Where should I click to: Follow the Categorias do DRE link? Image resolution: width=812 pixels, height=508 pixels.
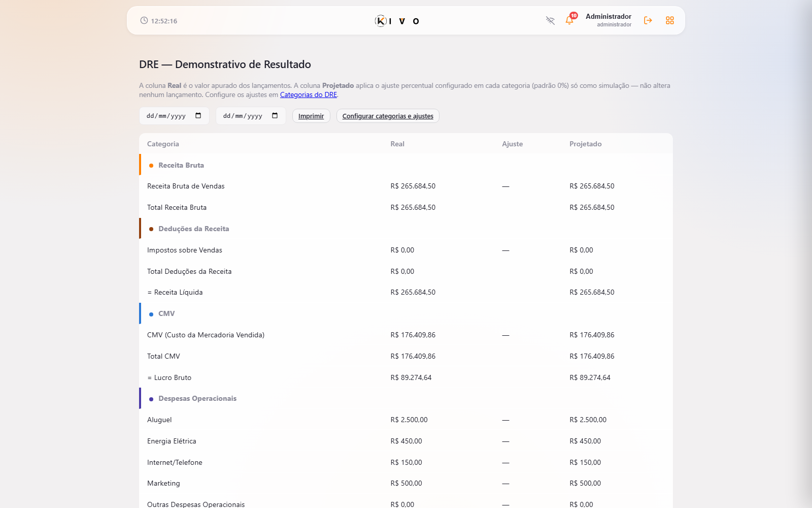(309, 95)
